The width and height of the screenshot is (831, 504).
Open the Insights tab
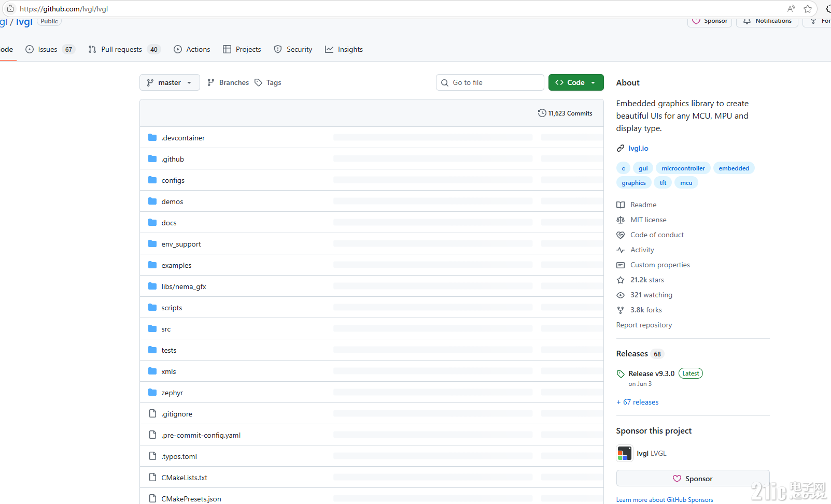tap(344, 49)
